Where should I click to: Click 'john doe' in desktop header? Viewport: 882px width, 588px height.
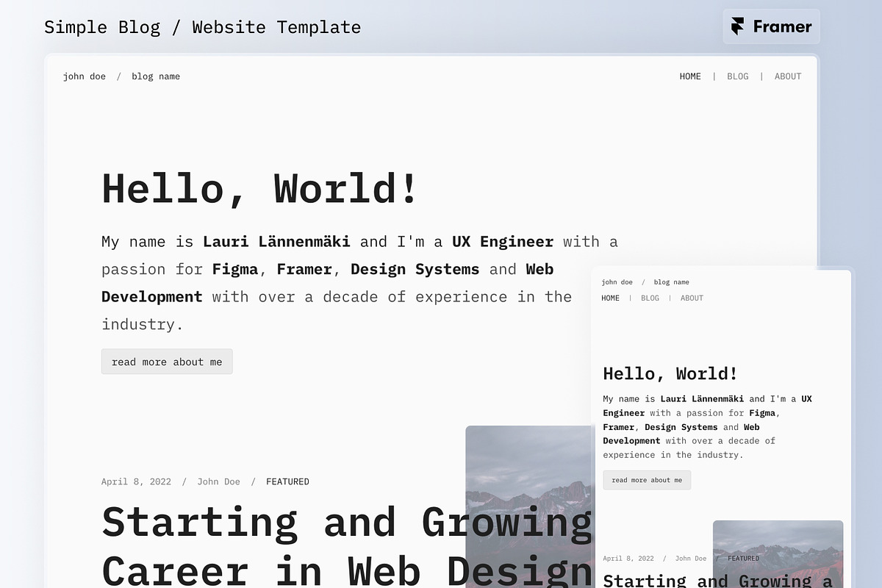click(x=85, y=76)
